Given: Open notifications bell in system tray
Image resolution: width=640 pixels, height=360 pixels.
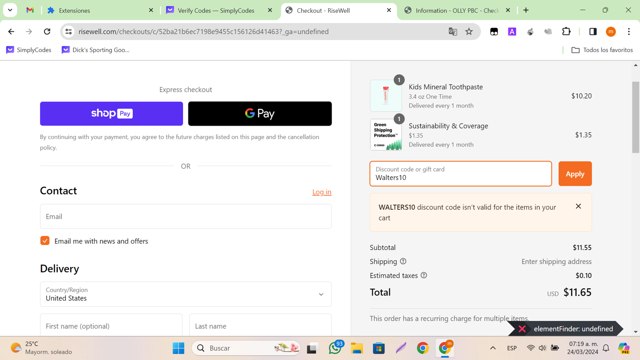Looking at the screenshot, I should point(606,348).
